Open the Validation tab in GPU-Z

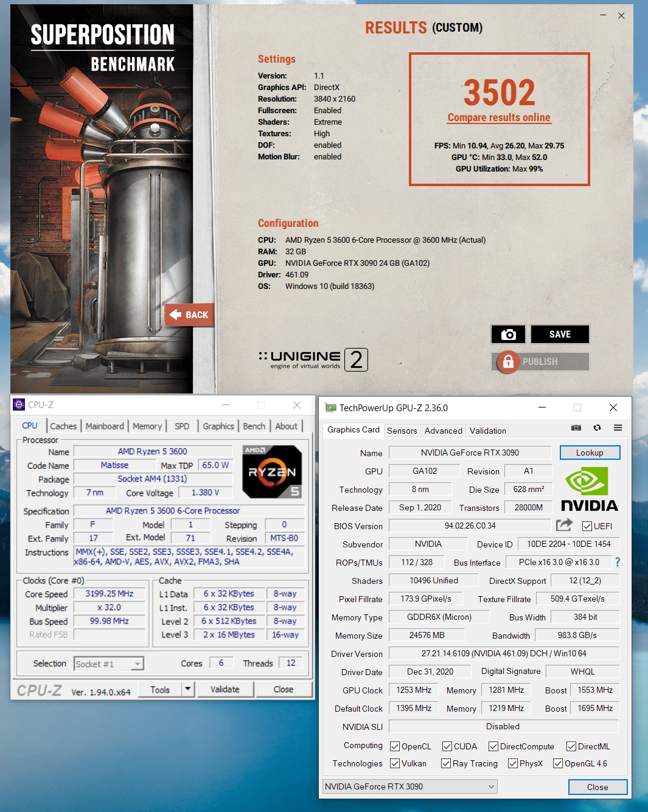click(488, 431)
